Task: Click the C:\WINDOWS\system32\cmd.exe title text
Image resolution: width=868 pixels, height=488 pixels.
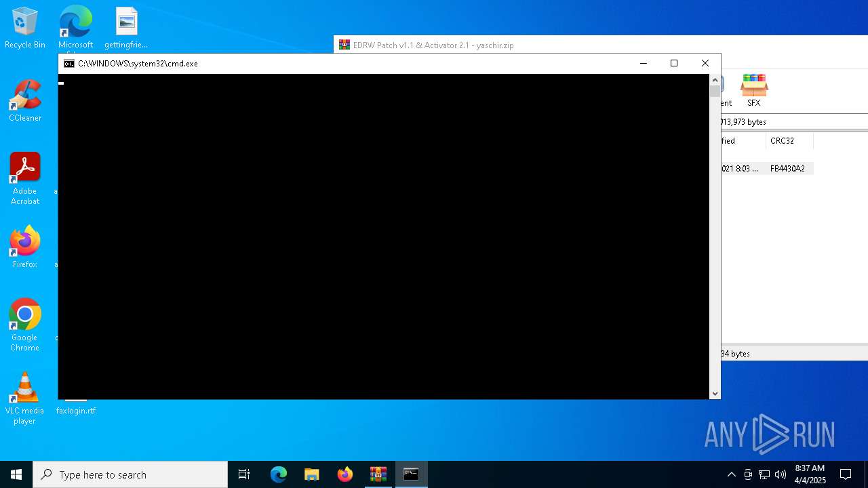Action: (x=138, y=64)
